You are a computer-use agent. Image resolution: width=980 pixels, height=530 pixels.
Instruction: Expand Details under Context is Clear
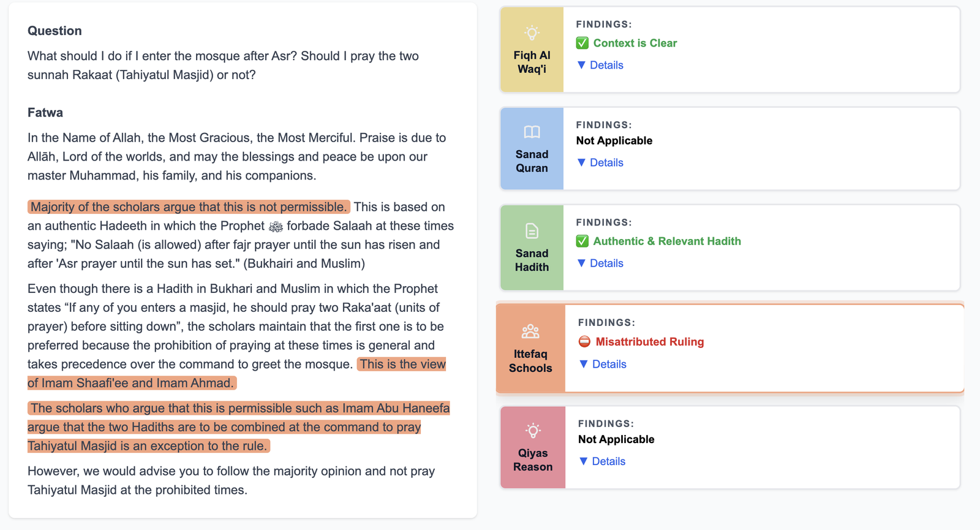point(600,65)
